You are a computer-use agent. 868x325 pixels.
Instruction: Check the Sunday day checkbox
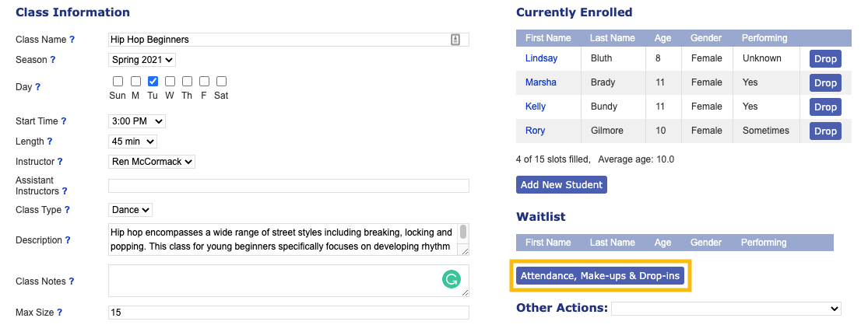click(x=118, y=81)
